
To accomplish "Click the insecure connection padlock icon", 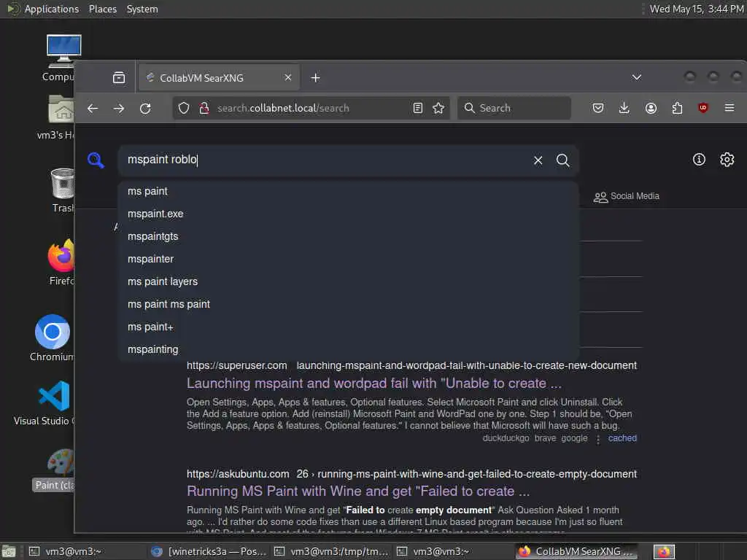I will click(x=204, y=108).
